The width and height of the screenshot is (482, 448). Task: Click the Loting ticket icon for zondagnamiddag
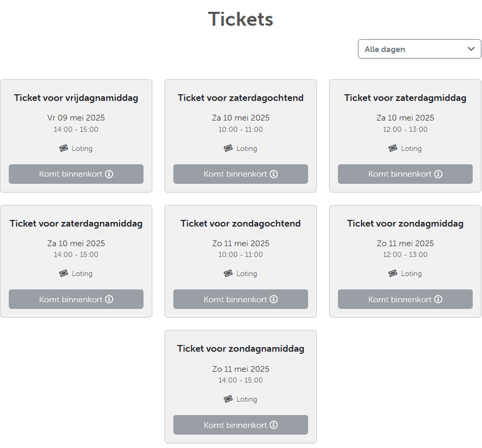click(228, 399)
